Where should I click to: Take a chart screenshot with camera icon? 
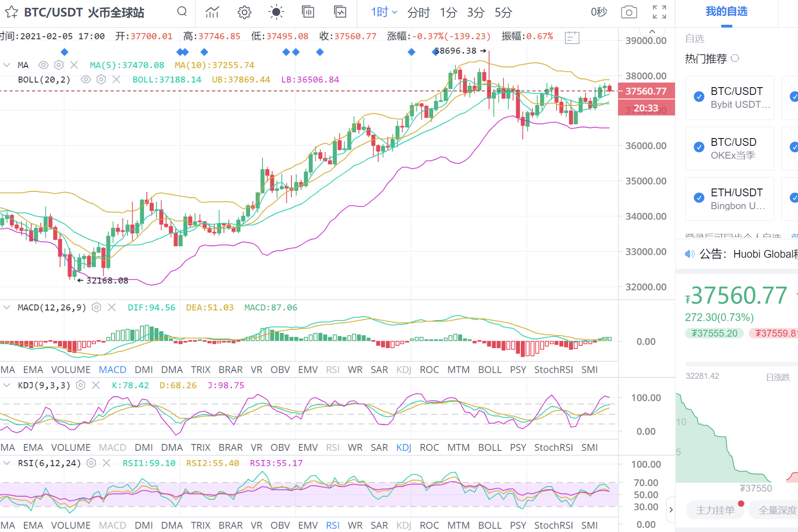(629, 12)
